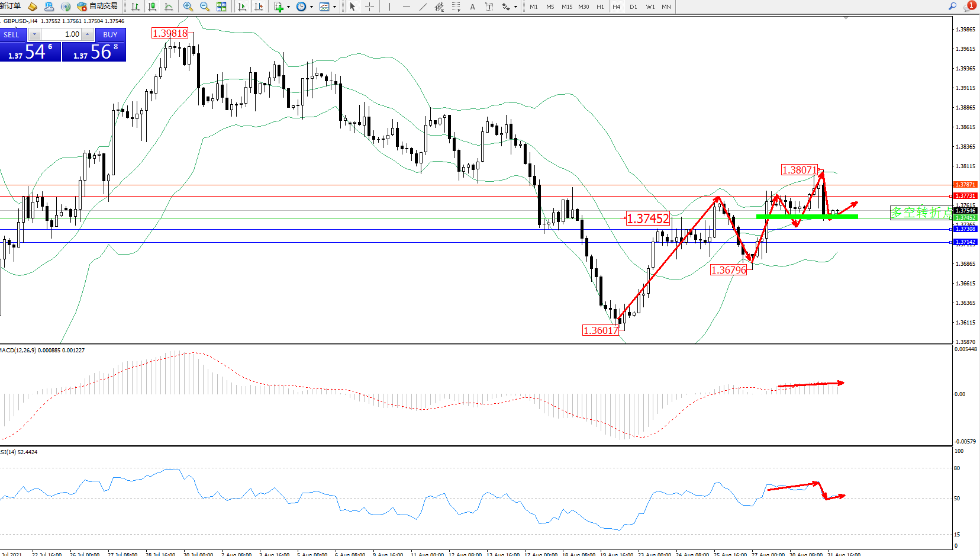The width and height of the screenshot is (980, 556).
Task: Select the horizontal line tool
Action: [x=406, y=7]
